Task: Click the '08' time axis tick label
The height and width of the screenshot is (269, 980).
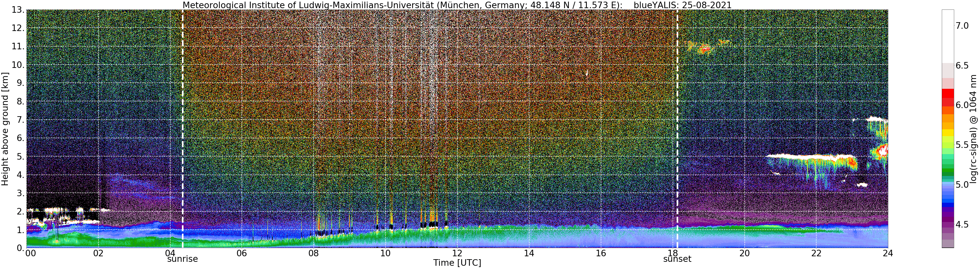Action: (x=313, y=253)
